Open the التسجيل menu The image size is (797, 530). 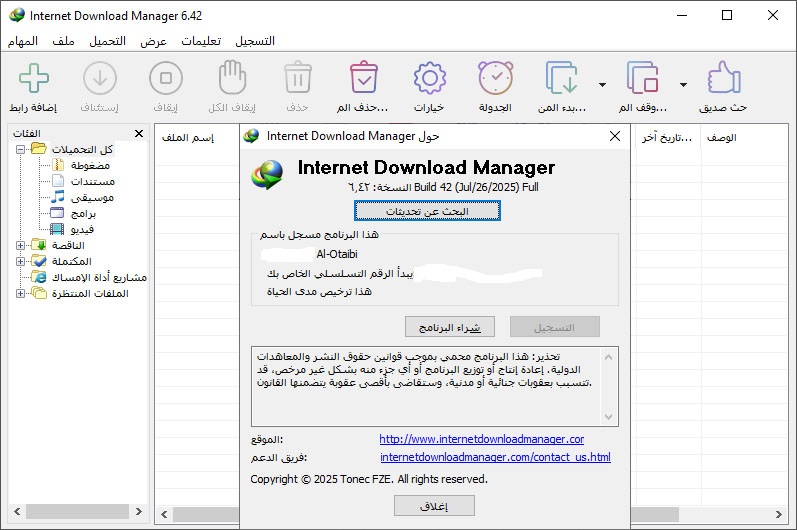pos(255,41)
